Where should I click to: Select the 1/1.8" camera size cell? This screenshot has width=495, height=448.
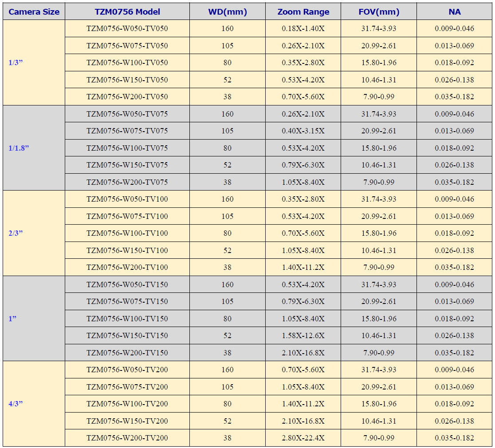coord(34,148)
